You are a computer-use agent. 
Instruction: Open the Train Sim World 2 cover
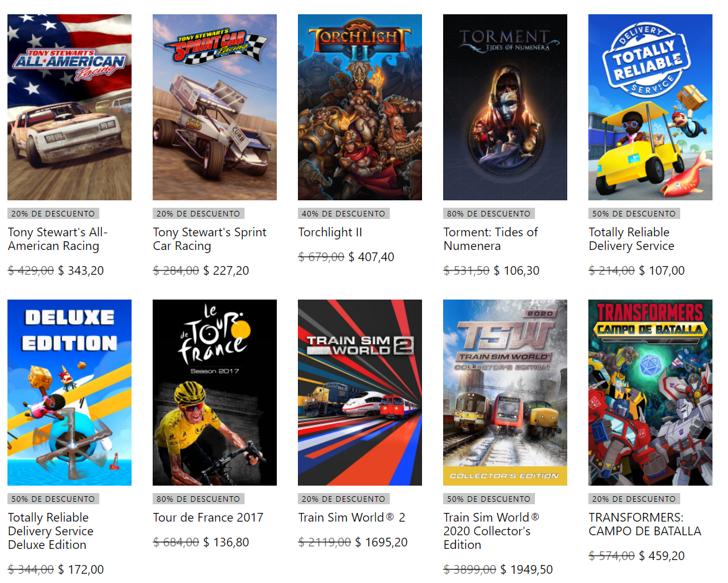[360, 393]
